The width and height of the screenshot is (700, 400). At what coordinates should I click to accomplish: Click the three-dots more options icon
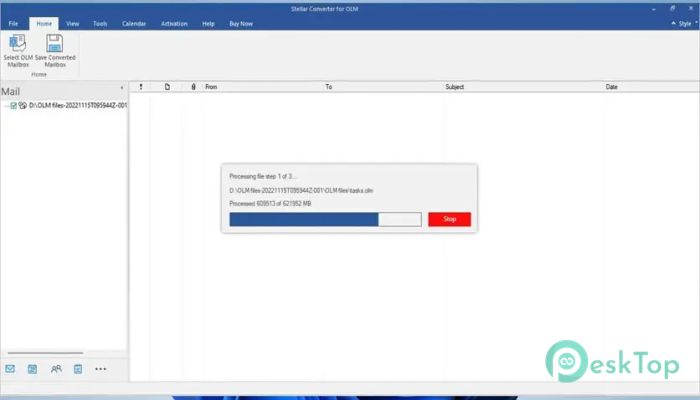pyautogui.click(x=100, y=369)
